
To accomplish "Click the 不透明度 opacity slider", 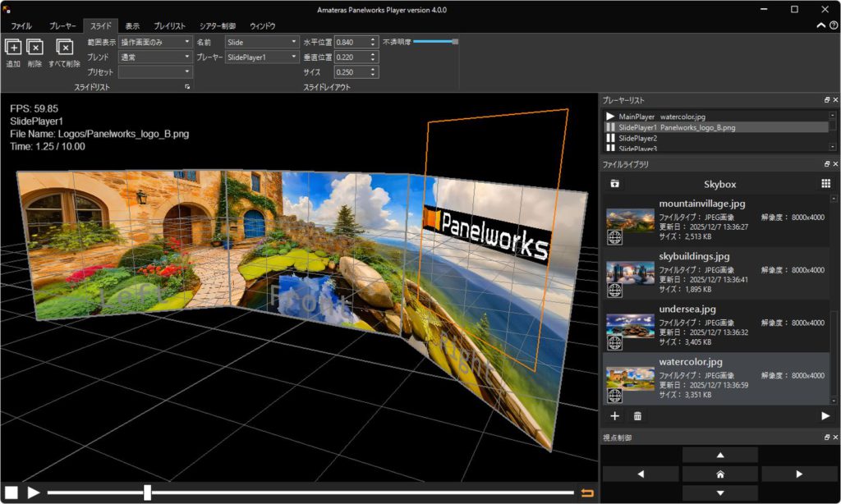I will [435, 41].
